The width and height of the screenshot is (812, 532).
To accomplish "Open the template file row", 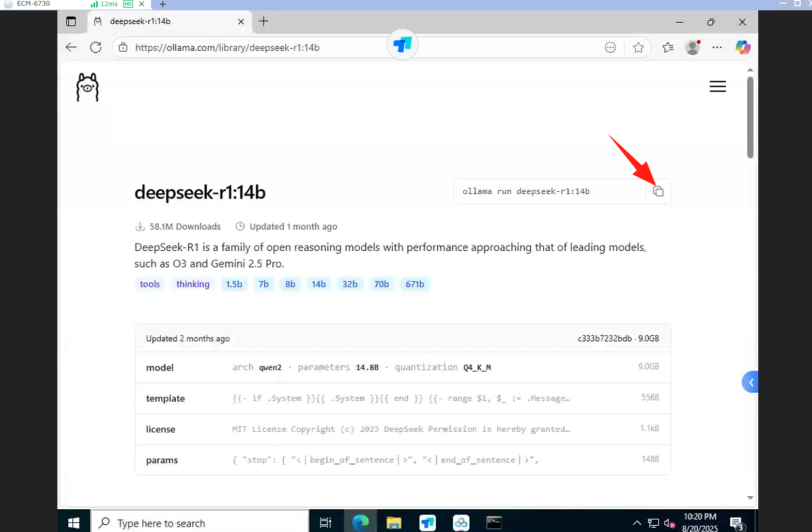I will pyautogui.click(x=403, y=398).
